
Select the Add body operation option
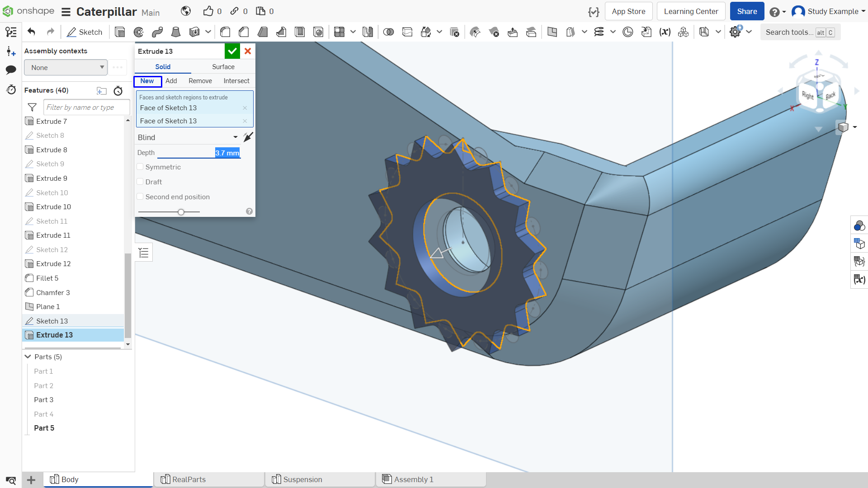pyautogui.click(x=171, y=81)
